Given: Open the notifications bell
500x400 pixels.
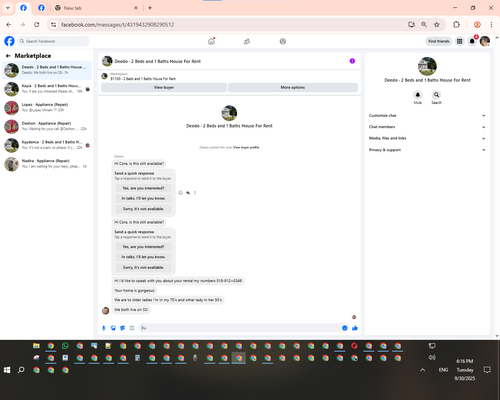Looking at the screenshot, I should pos(472,41).
